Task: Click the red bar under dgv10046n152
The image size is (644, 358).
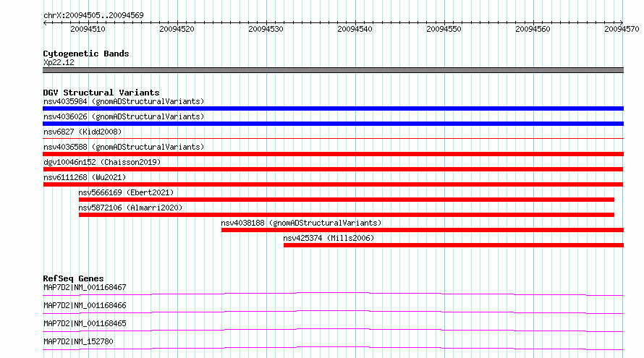Action: point(333,169)
